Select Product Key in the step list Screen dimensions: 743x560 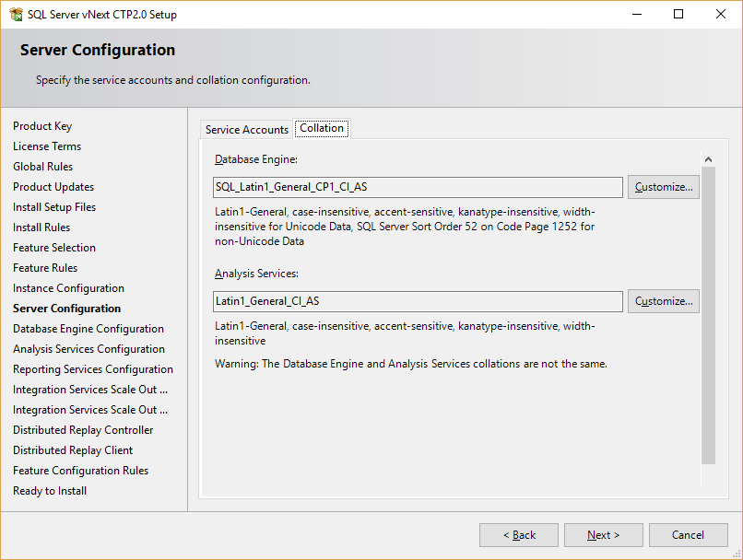(42, 126)
